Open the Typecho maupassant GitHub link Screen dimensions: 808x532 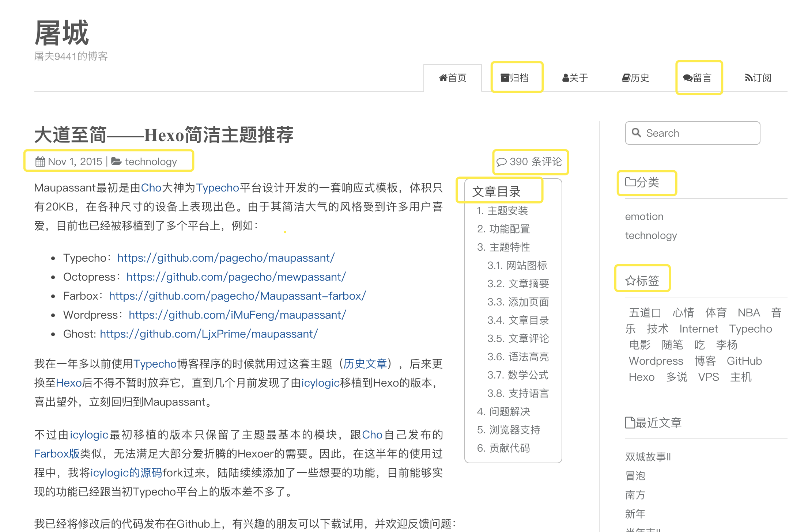coord(226,258)
